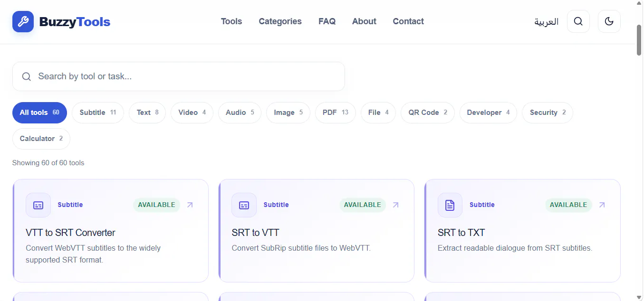Click the scrollbar up arrow
This screenshot has height=301, width=644.
pos(639,4)
